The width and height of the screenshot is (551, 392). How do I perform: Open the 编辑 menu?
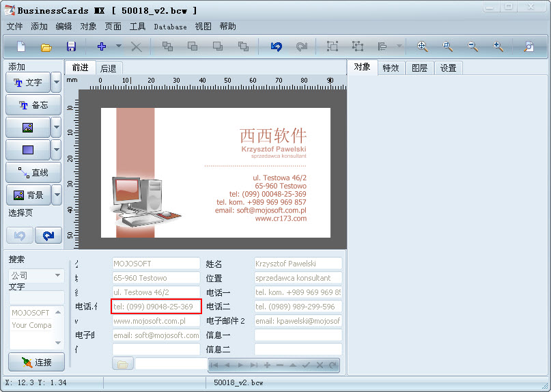tap(63, 27)
